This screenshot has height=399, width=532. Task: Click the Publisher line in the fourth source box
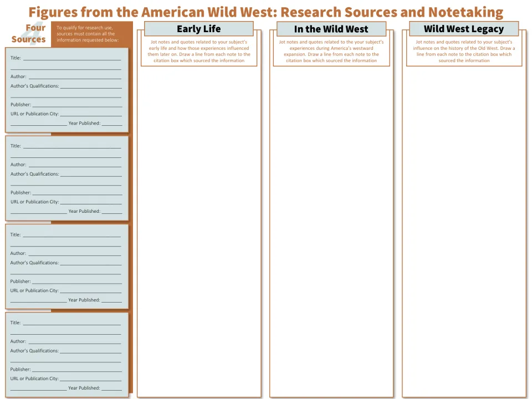click(77, 370)
